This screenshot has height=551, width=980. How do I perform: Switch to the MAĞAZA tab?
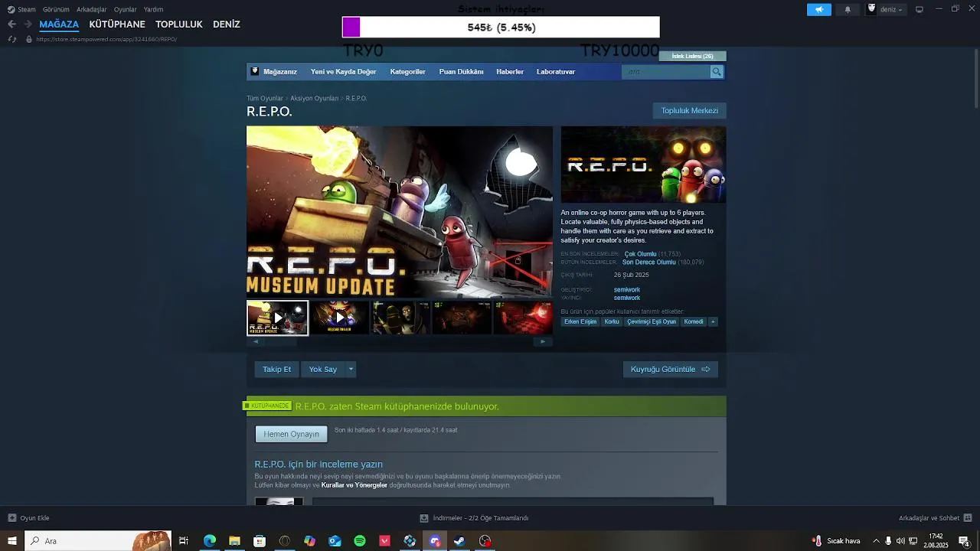59,24
